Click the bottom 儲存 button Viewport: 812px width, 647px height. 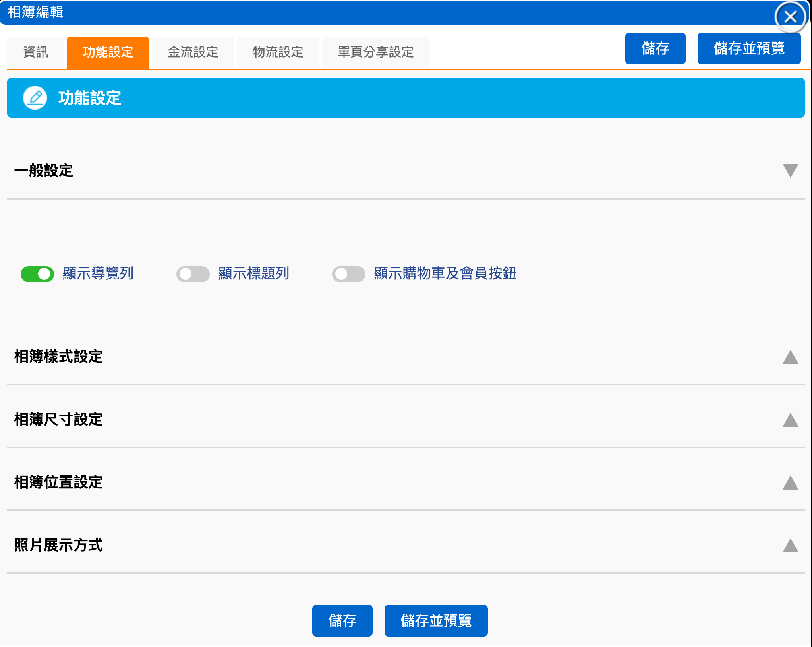(x=342, y=620)
